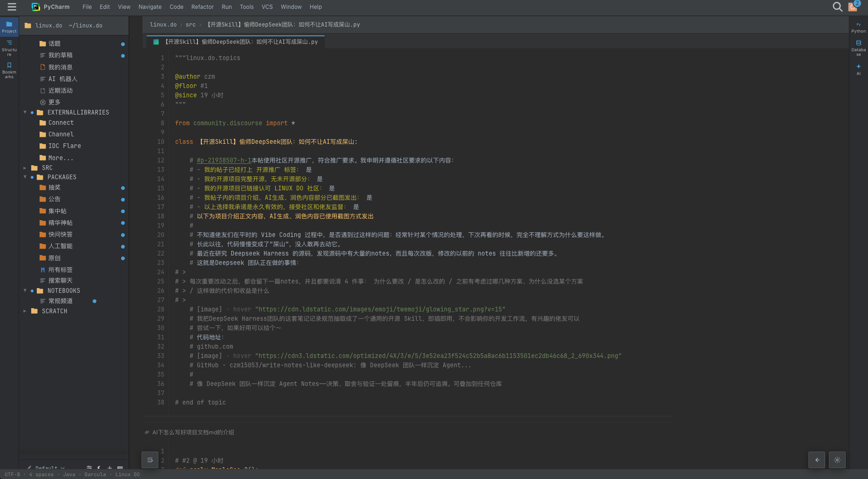Click the 所有标签 M icon
The height and width of the screenshot is (479, 868).
point(43,270)
